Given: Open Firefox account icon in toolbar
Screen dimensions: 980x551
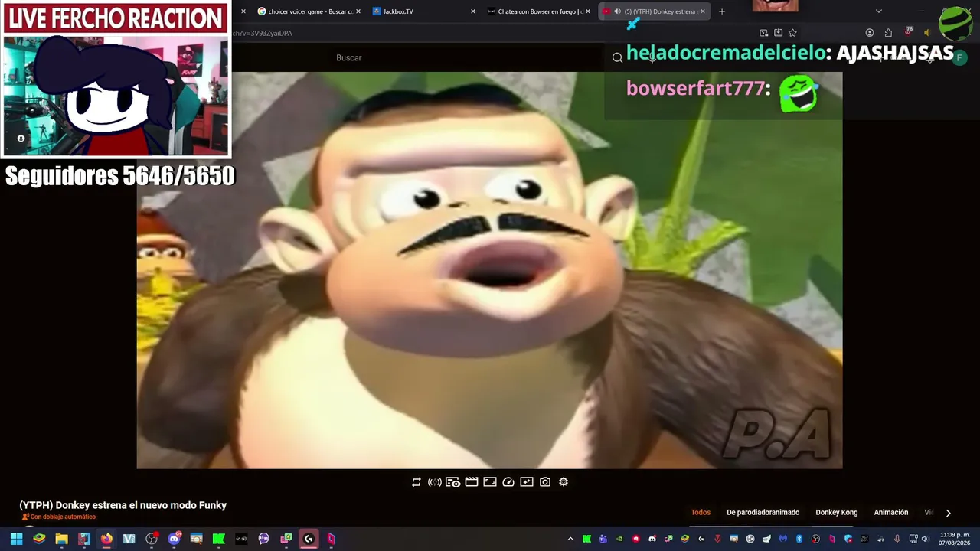Looking at the screenshot, I should [870, 33].
